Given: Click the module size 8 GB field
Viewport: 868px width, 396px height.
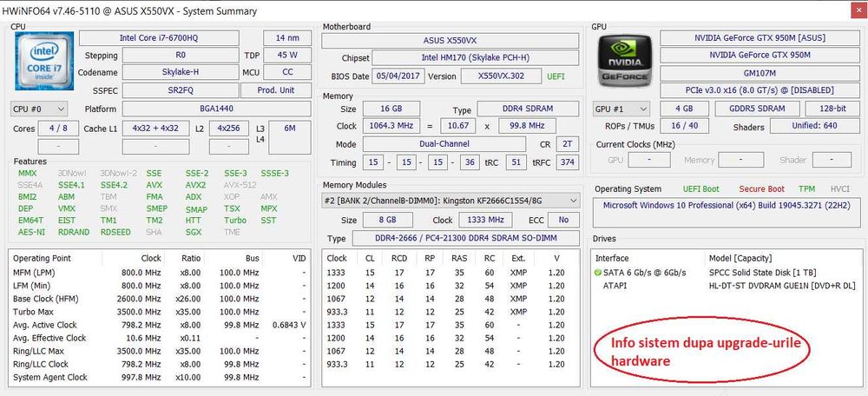Looking at the screenshot, I should point(387,220).
